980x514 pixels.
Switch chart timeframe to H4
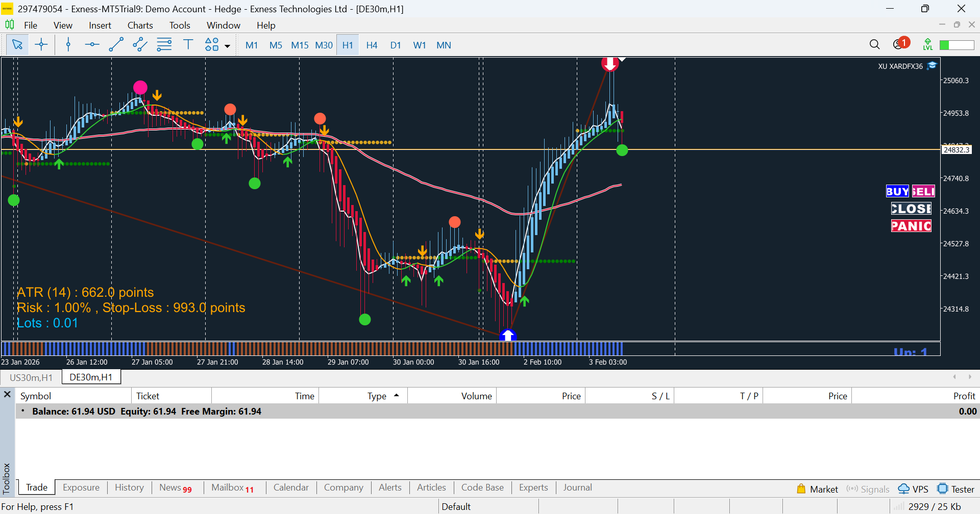pos(372,45)
